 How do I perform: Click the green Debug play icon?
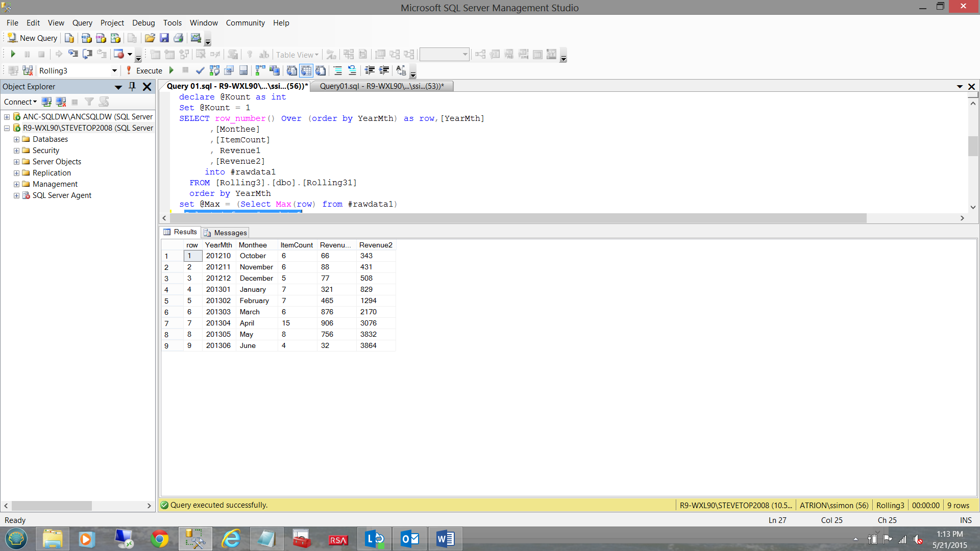(171, 70)
